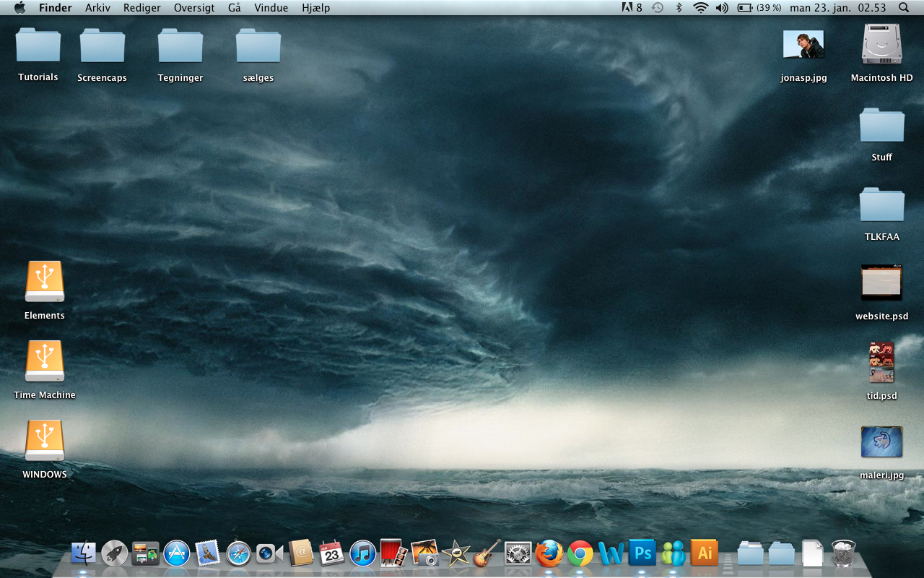The height and width of the screenshot is (578, 924).
Task: Open Launchpad rocket icon
Action: pyautogui.click(x=114, y=553)
